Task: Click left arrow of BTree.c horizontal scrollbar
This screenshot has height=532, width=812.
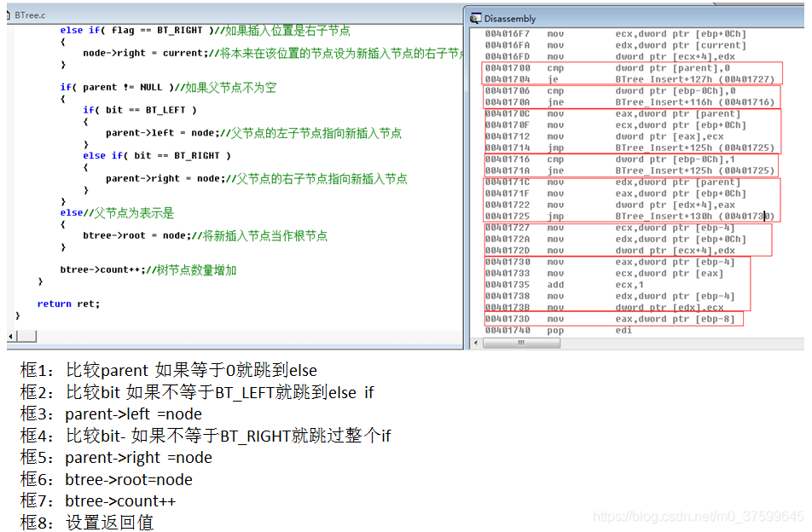Action: (12, 337)
